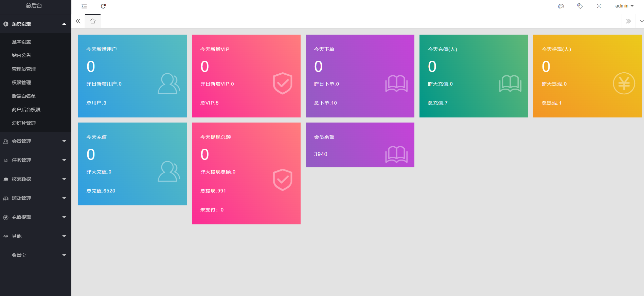
Task: Go to 管理员管理 page
Action: coord(24,69)
